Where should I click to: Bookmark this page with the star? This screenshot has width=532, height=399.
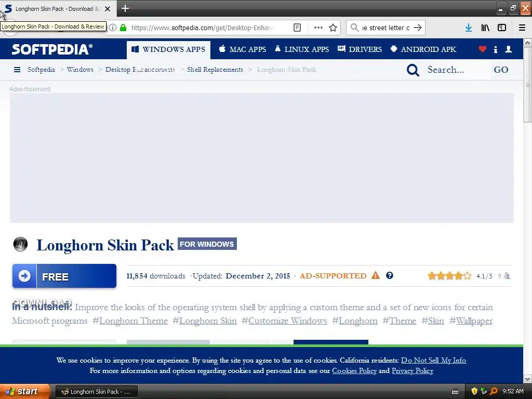point(333,28)
